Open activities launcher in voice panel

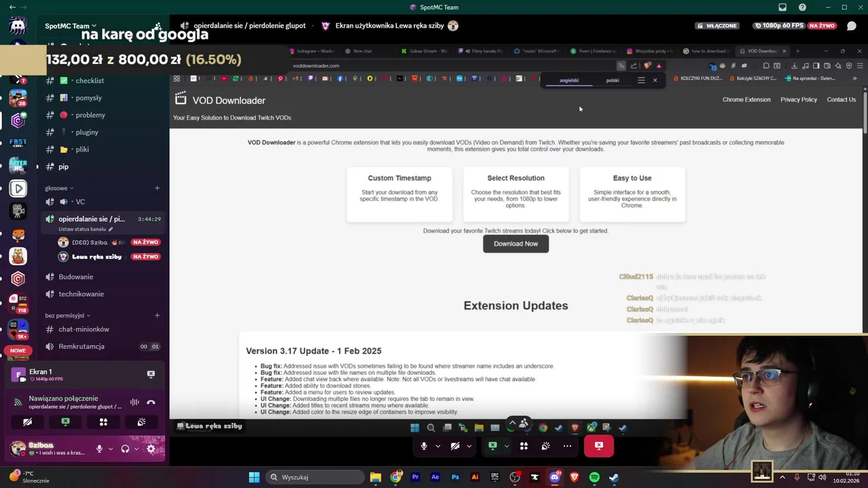pos(103,422)
